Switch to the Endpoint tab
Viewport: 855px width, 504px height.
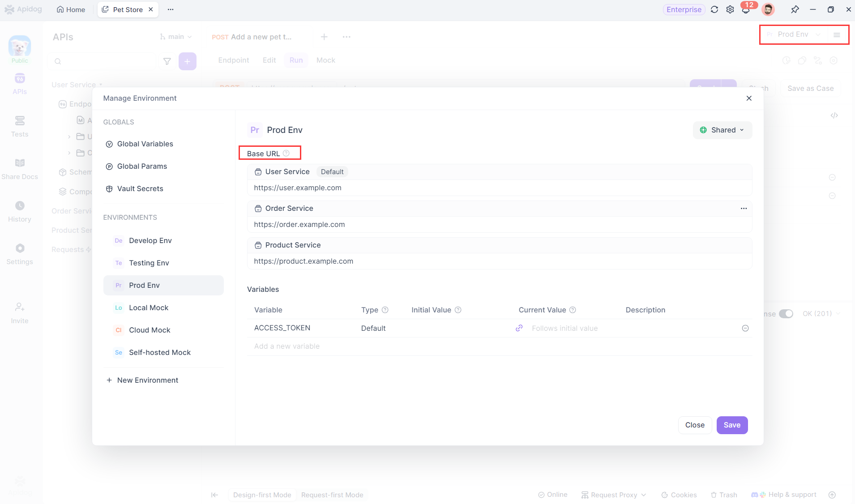234,60
